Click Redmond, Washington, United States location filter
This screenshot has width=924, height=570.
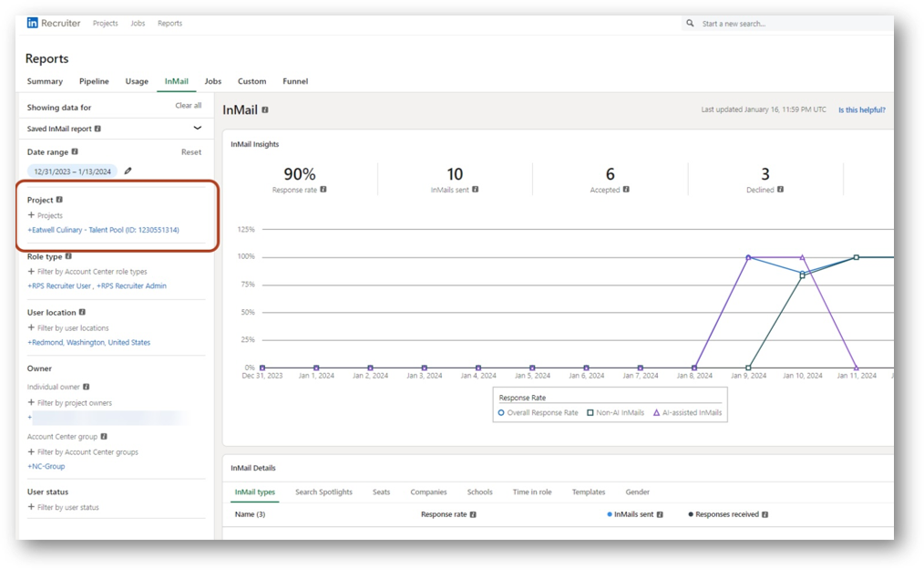coord(89,342)
